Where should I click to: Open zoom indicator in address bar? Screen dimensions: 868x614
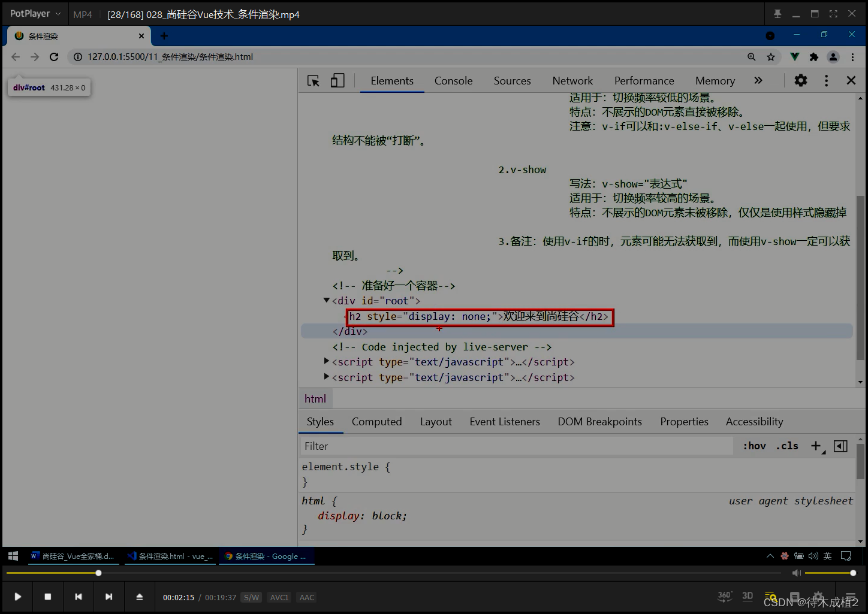pyautogui.click(x=752, y=57)
